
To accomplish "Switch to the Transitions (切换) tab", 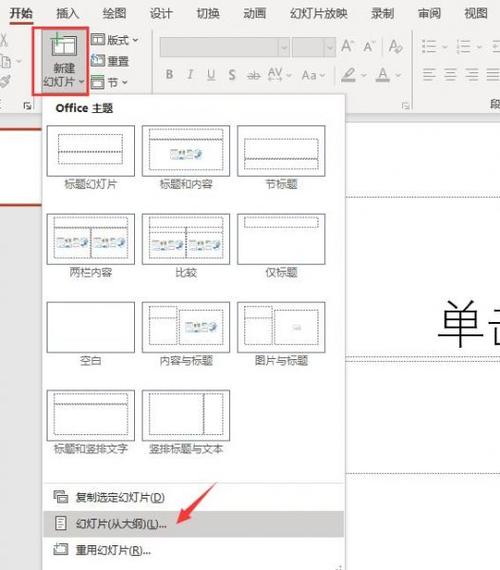I will [208, 13].
